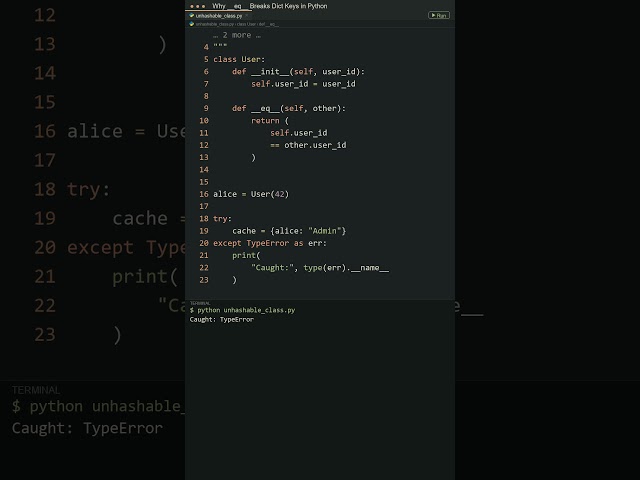Select the unhashable_class.py tab
640x480 pixels.
219,16
